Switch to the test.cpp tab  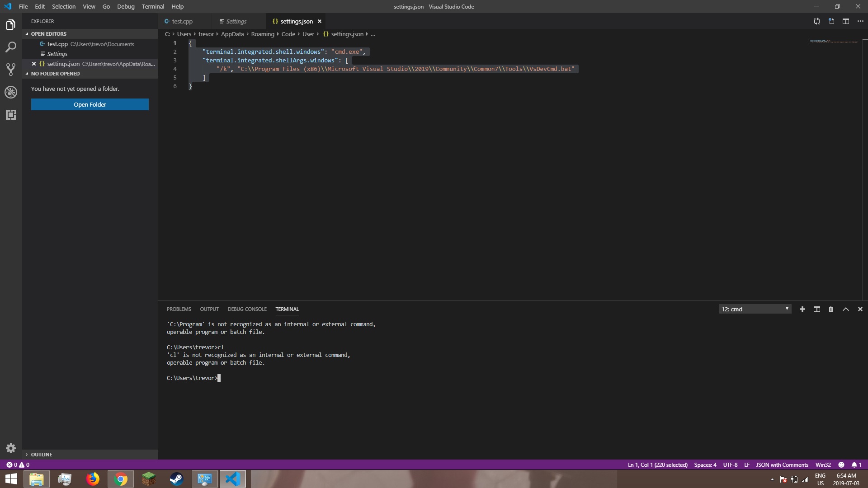tap(183, 21)
